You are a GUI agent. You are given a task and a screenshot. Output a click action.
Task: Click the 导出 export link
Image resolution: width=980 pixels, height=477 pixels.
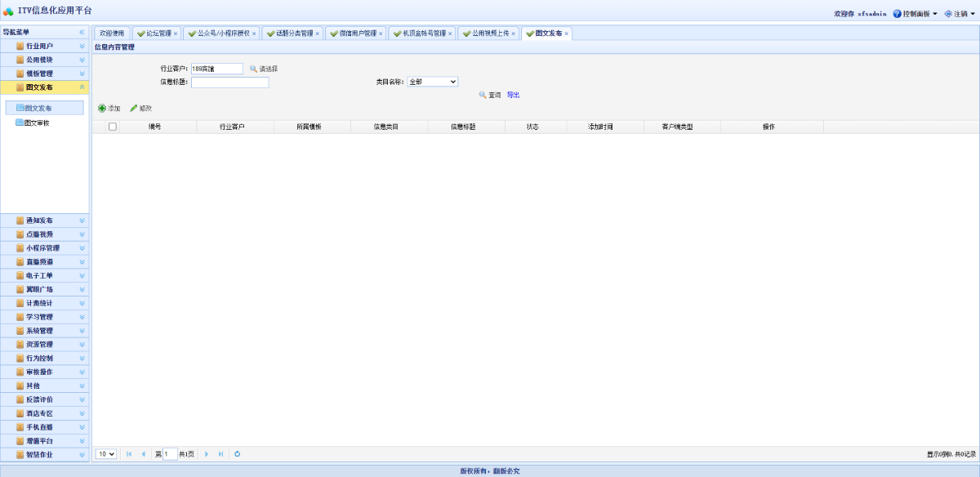(513, 96)
